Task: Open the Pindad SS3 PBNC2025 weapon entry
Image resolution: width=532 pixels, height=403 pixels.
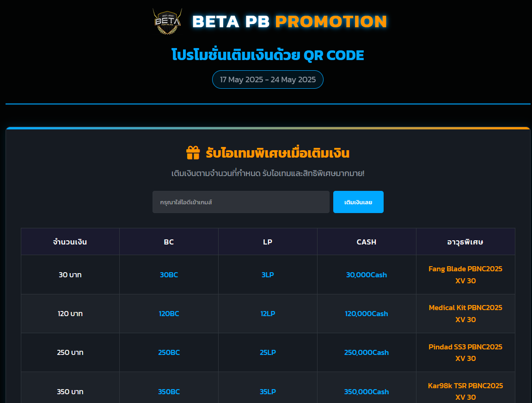Action: (x=465, y=352)
